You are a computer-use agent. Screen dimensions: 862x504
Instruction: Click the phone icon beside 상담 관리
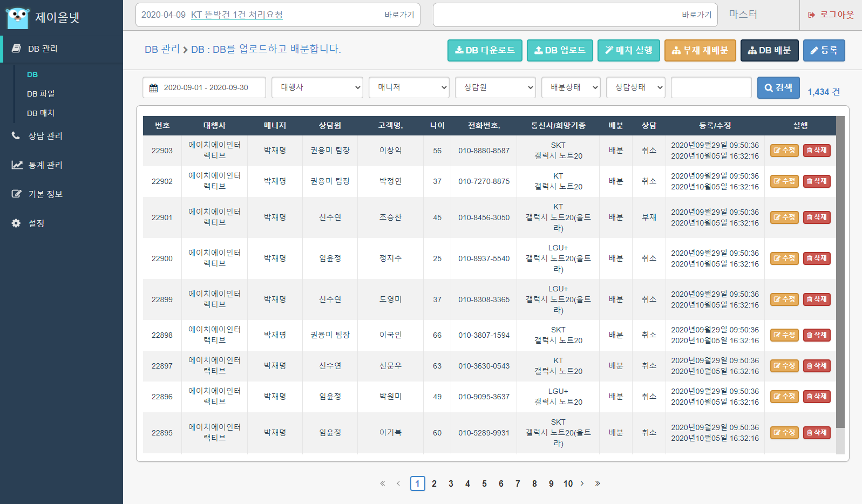click(16, 135)
